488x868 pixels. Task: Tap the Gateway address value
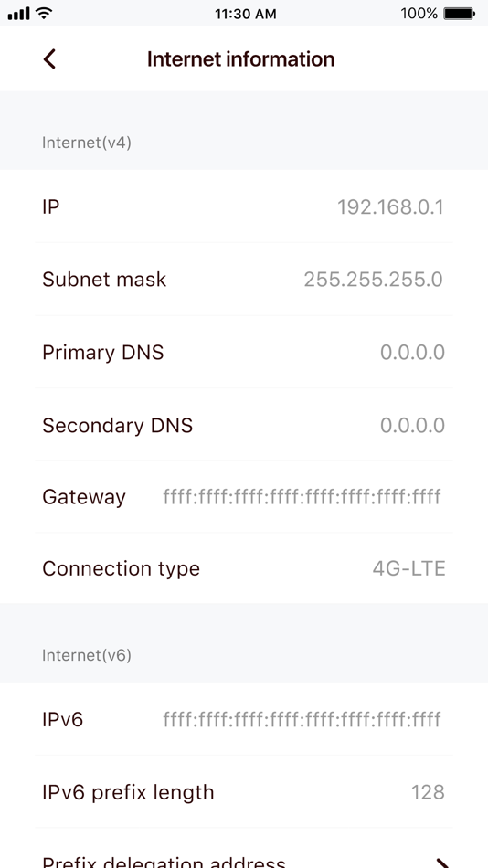[x=302, y=497]
